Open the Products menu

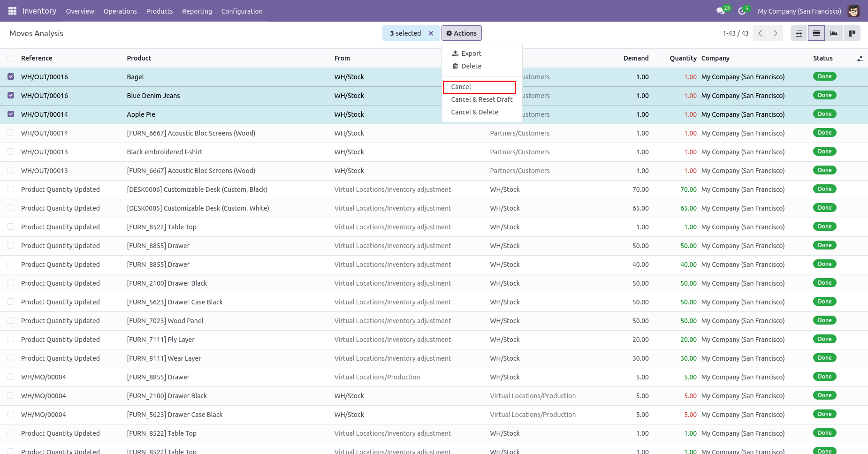coord(160,11)
